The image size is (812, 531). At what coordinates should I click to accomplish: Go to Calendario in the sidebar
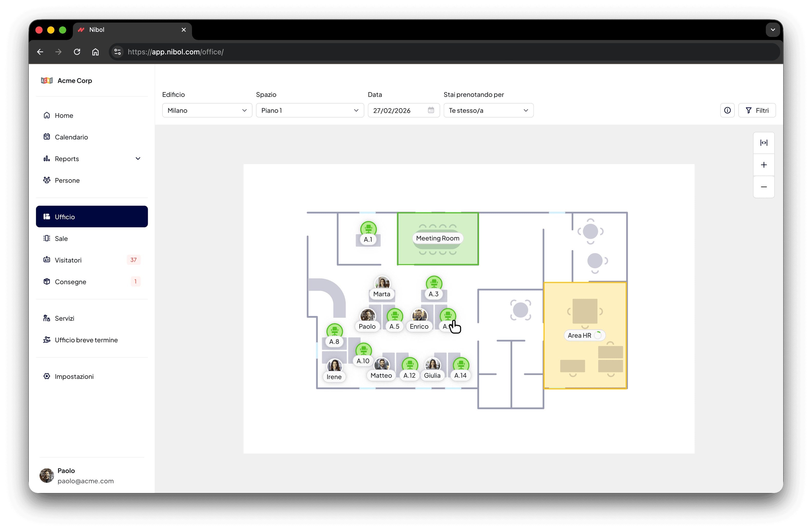71,137
